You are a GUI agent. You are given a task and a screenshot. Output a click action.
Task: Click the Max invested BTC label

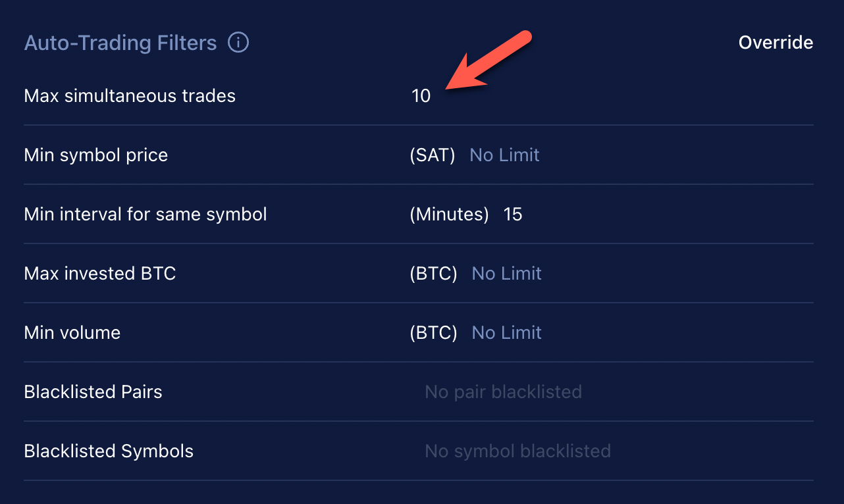[100, 274]
